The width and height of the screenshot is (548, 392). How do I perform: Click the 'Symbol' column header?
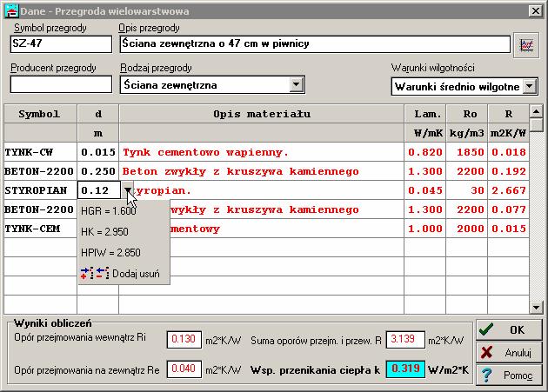pyautogui.click(x=41, y=114)
